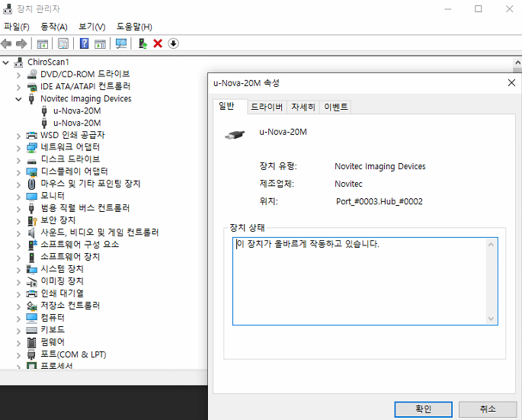
Task: Click inside the 장치 상태 text box
Action: pos(358,282)
